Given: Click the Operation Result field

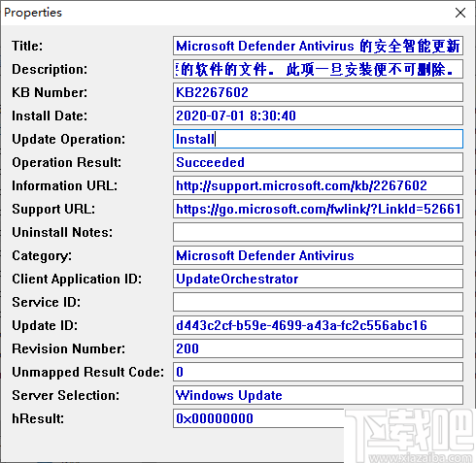Looking at the screenshot, I should tap(318, 162).
